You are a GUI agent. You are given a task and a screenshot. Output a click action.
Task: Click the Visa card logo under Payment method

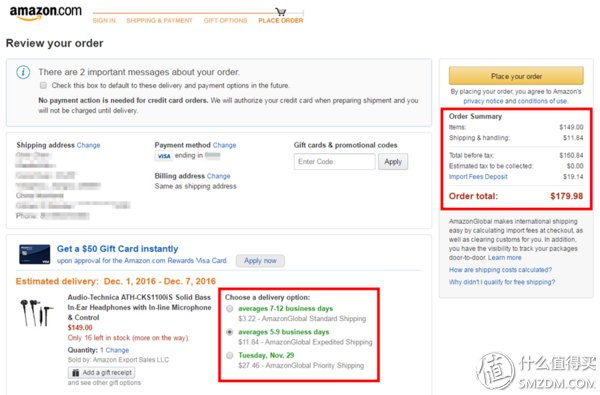[163, 156]
